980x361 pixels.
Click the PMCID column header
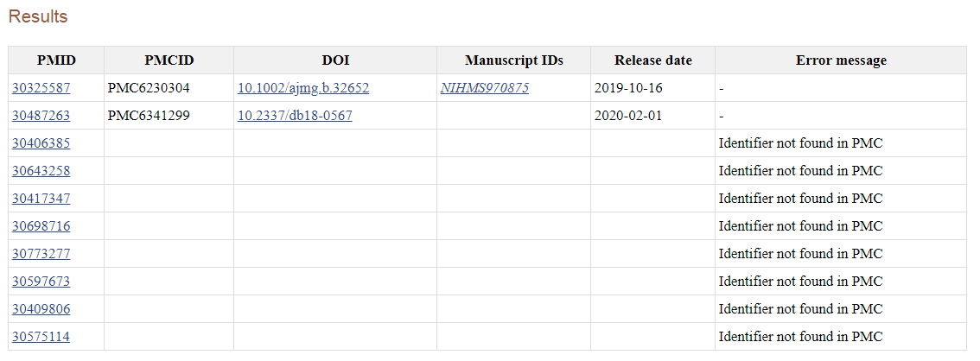(x=169, y=60)
